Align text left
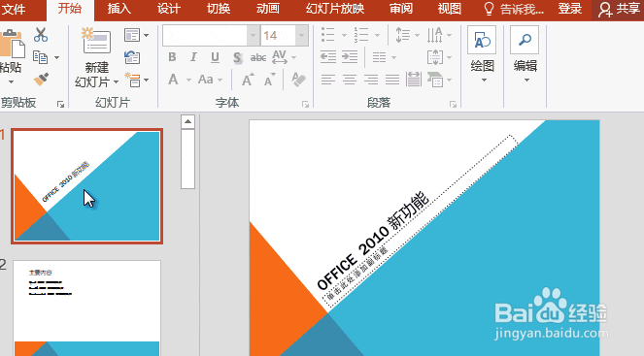The height and width of the screenshot is (356, 644). [327, 80]
